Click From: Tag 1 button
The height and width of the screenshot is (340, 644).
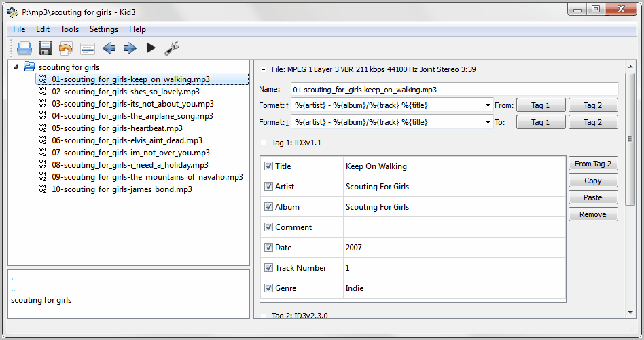(541, 105)
